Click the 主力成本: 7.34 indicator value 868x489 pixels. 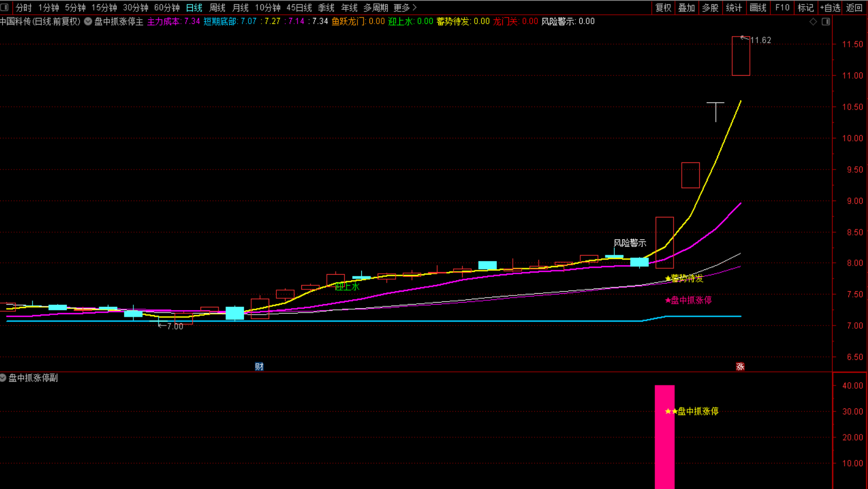pyautogui.click(x=174, y=22)
